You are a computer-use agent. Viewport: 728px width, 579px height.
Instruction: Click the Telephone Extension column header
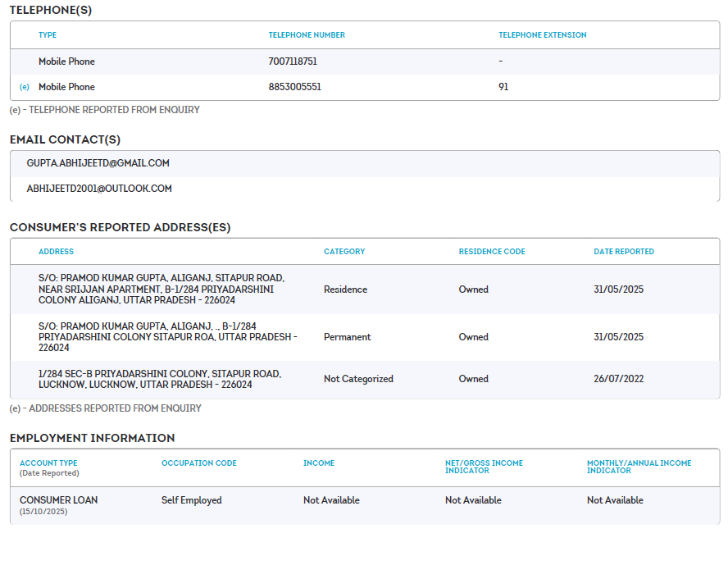tap(542, 35)
